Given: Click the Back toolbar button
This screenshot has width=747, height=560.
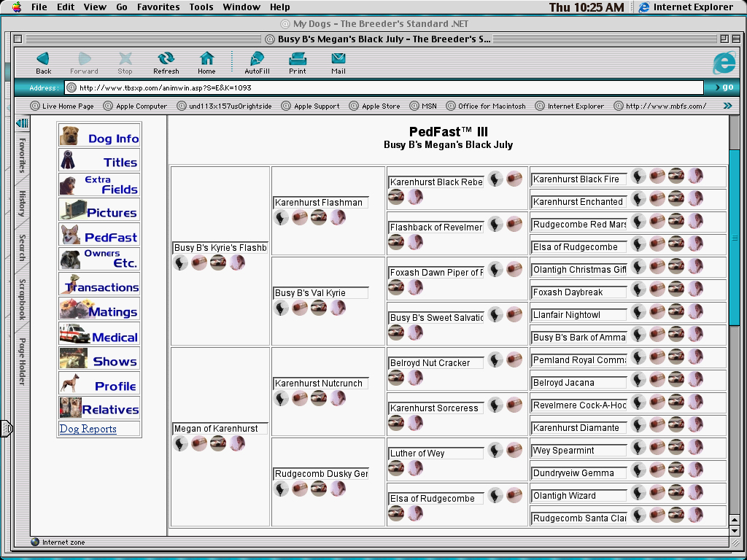Looking at the screenshot, I should [43, 63].
